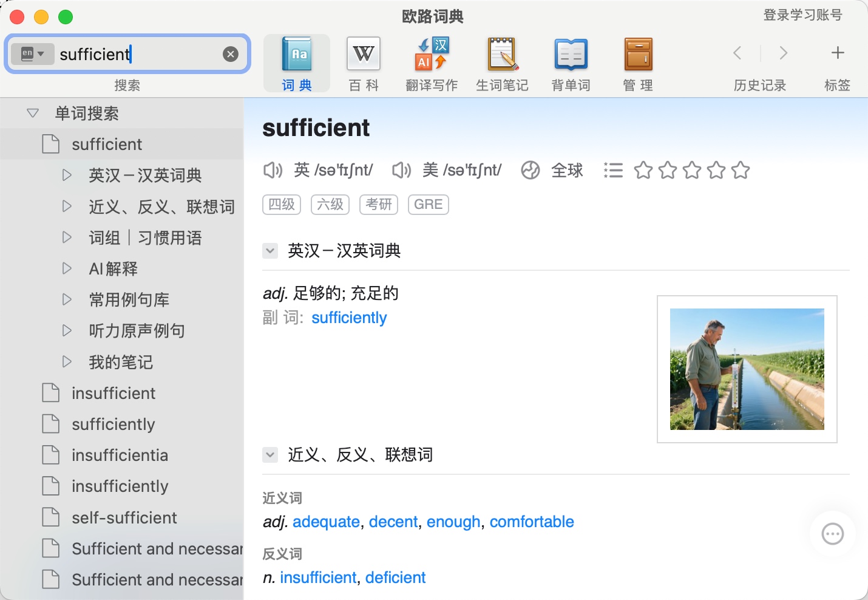Switch to the 百科 encyclopedia view
The image size is (868, 600).
click(x=363, y=55)
